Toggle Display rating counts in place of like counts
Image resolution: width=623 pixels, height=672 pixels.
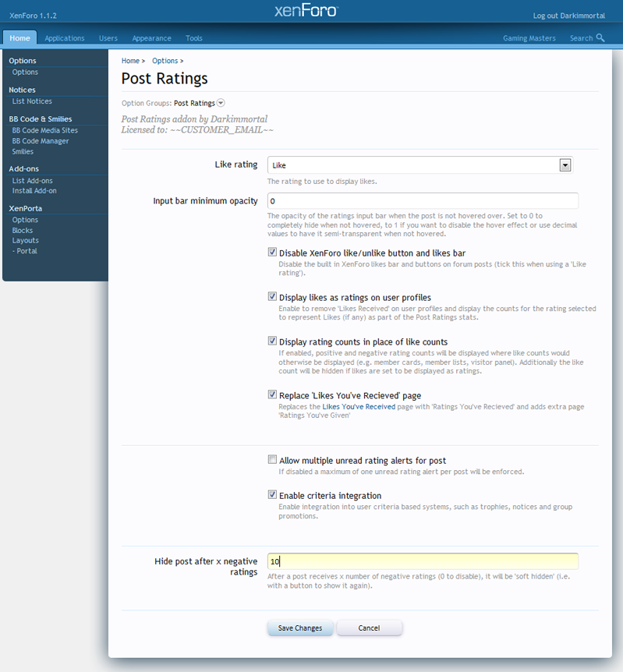[272, 341]
